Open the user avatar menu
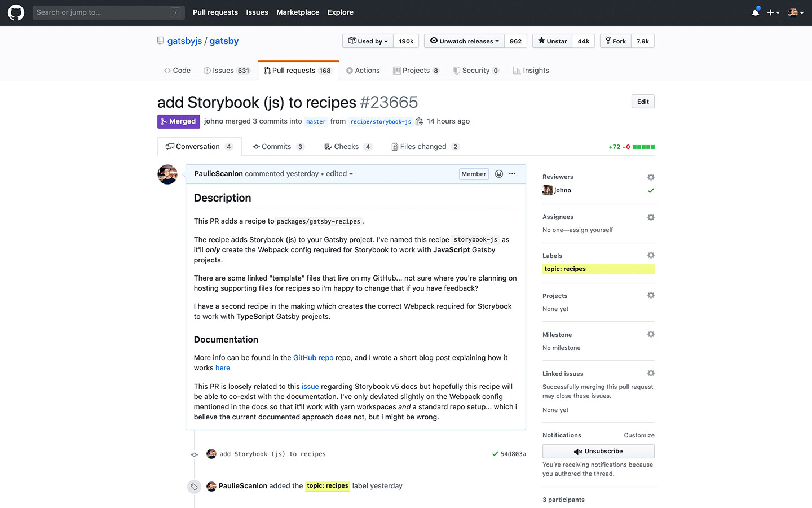 (x=796, y=12)
